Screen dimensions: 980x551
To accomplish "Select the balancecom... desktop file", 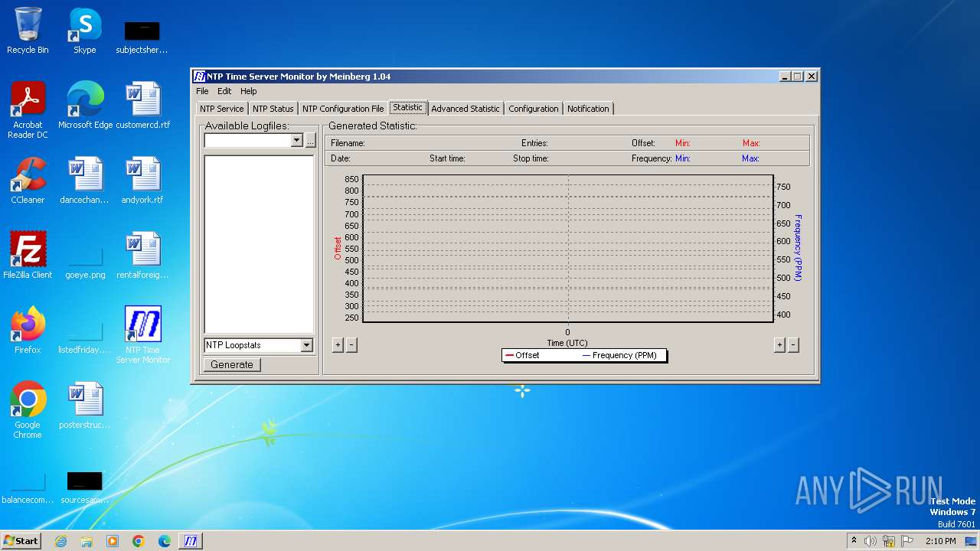I will (28, 487).
